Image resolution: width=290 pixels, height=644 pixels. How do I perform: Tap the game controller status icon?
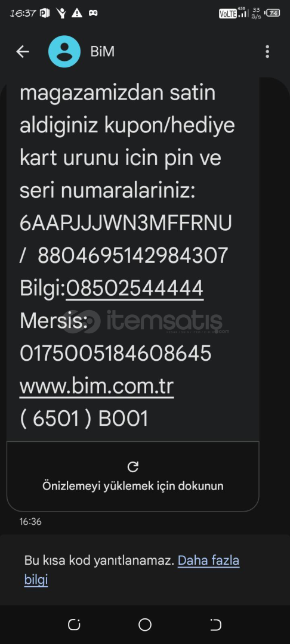93,13
